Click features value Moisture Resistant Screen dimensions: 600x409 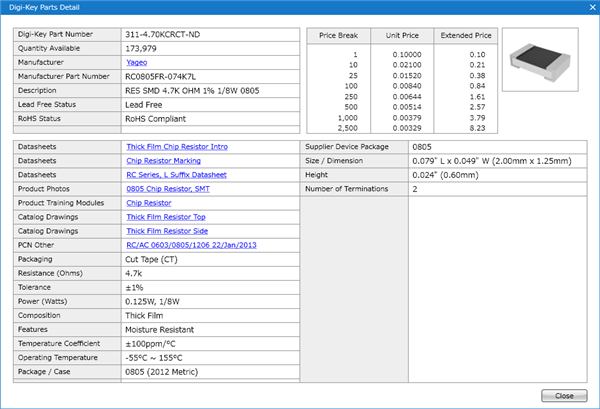160,330
